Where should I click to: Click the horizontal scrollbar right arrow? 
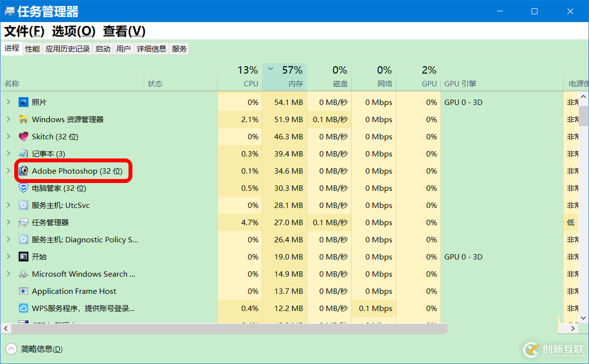(x=572, y=328)
